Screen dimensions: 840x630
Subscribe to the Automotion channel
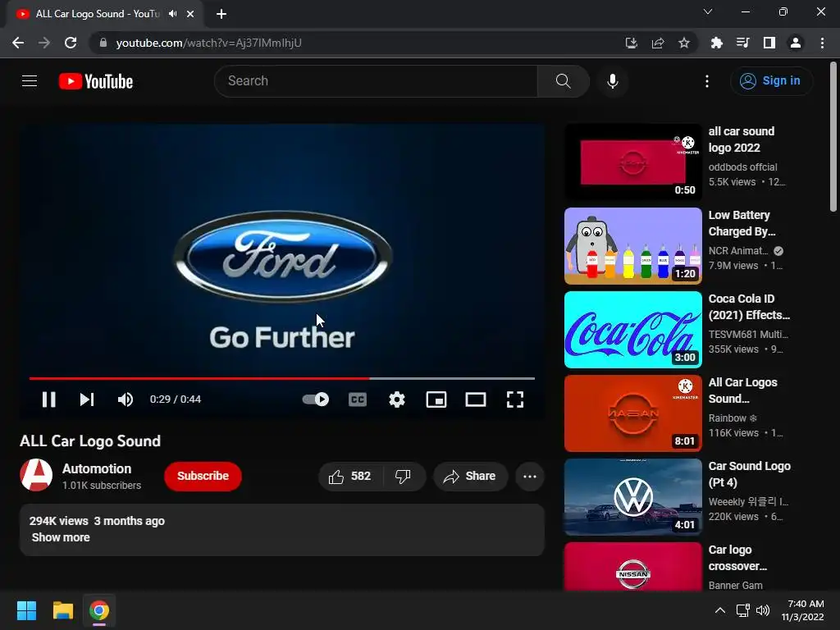point(203,477)
